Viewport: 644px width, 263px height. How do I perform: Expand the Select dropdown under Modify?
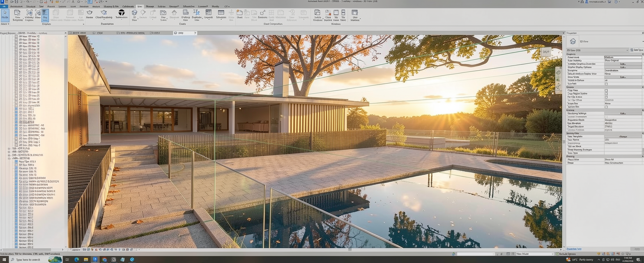coord(5,24)
